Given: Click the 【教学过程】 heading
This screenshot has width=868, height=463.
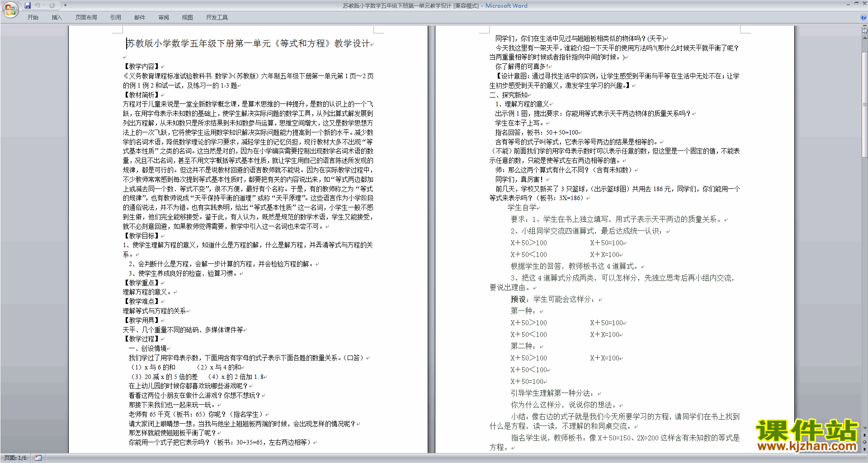Looking at the screenshot, I should pyautogui.click(x=142, y=339).
